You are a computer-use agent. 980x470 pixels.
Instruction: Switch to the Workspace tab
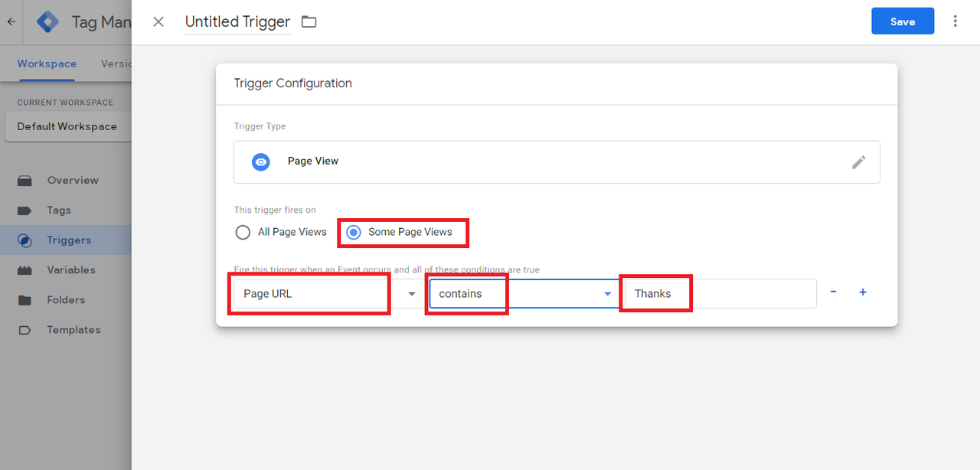click(x=47, y=64)
